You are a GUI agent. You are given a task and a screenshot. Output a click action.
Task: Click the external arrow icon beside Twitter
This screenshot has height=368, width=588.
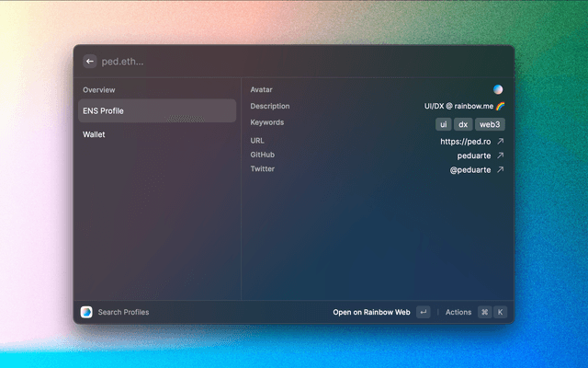[501, 170]
